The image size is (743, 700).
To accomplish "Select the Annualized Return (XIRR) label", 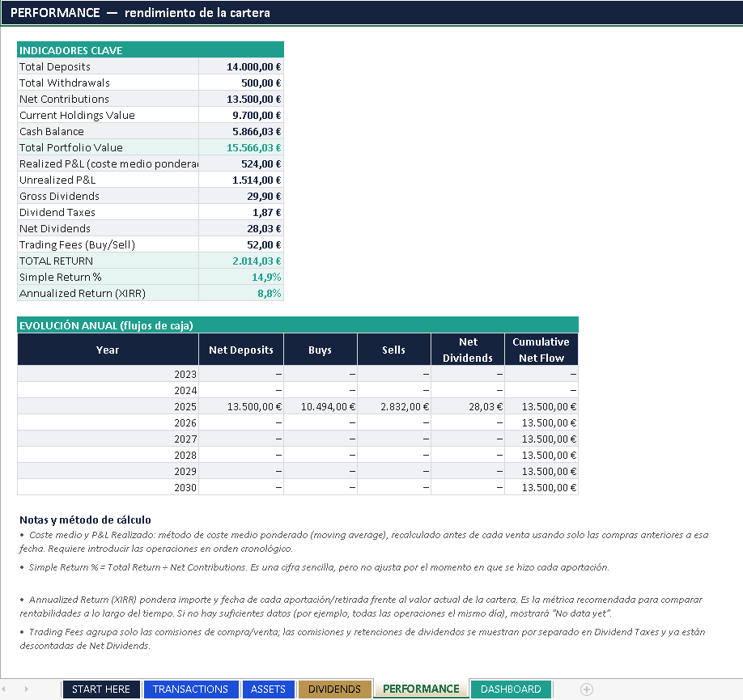I will click(x=108, y=293).
